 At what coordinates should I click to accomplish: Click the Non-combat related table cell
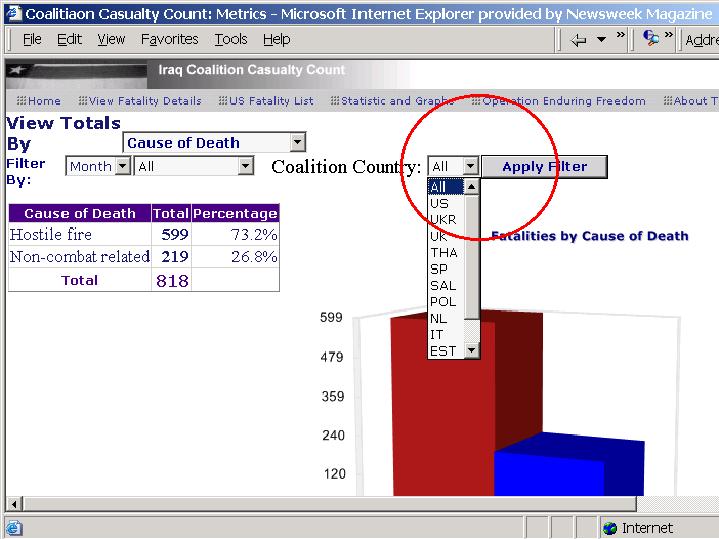coord(80,256)
